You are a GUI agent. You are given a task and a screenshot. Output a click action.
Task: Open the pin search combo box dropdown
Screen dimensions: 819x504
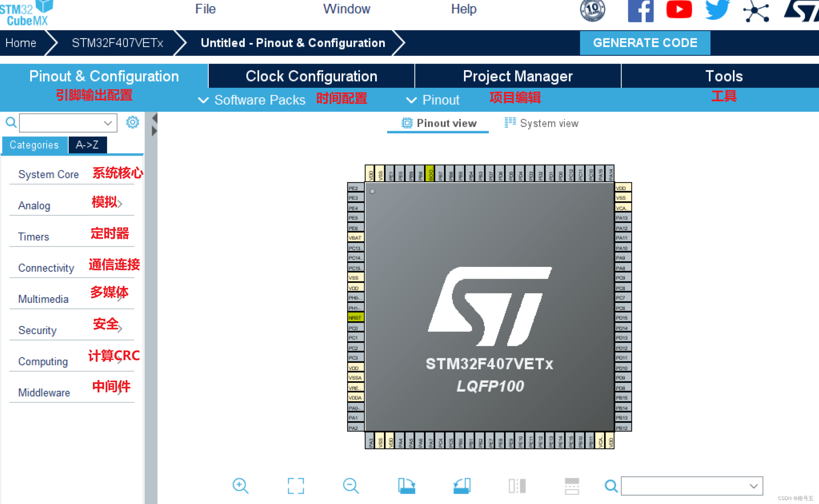tap(753, 486)
